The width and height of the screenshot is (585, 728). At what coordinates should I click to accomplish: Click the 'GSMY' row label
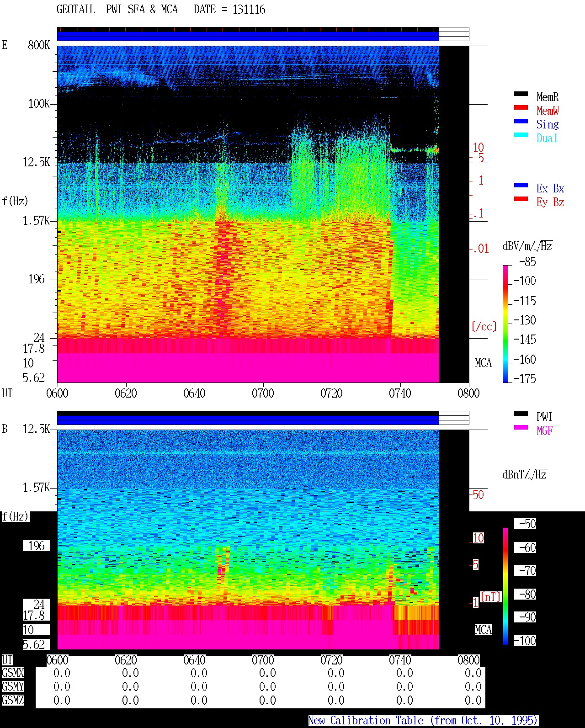pyautogui.click(x=13, y=687)
